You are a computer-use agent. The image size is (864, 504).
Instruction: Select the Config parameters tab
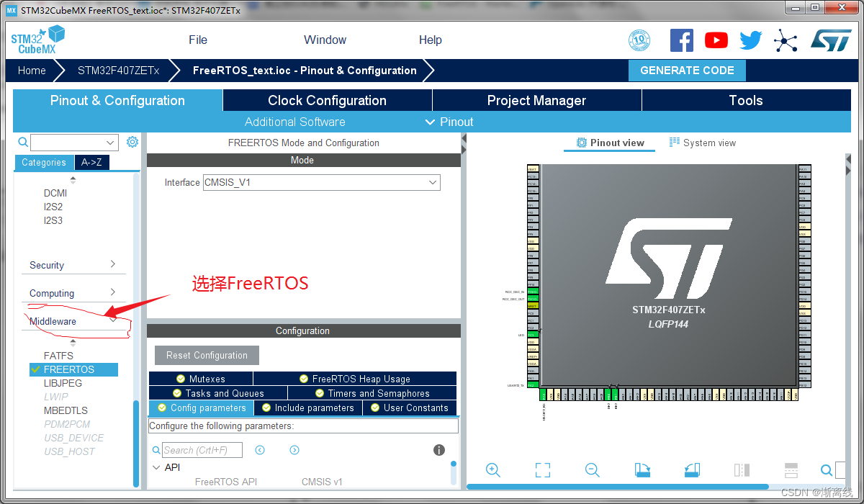point(202,408)
